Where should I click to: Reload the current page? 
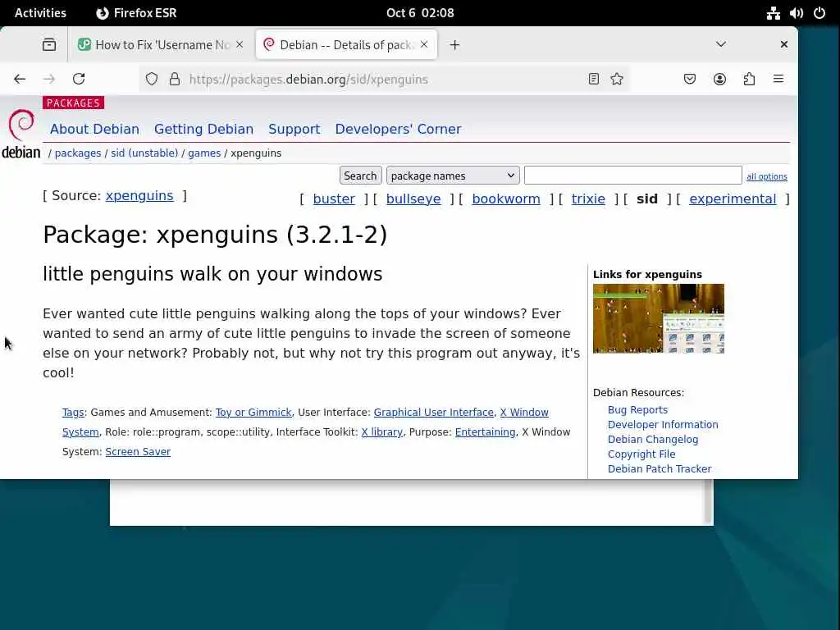(79, 80)
